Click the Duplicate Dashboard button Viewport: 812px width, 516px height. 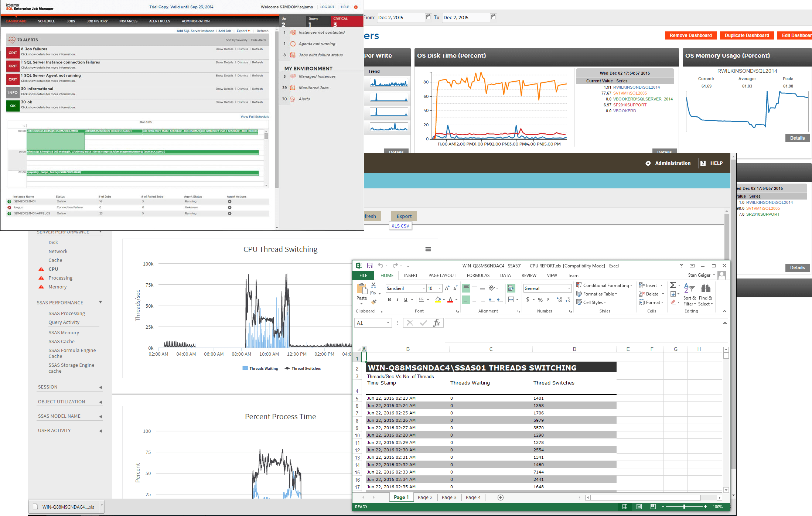pos(747,35)
